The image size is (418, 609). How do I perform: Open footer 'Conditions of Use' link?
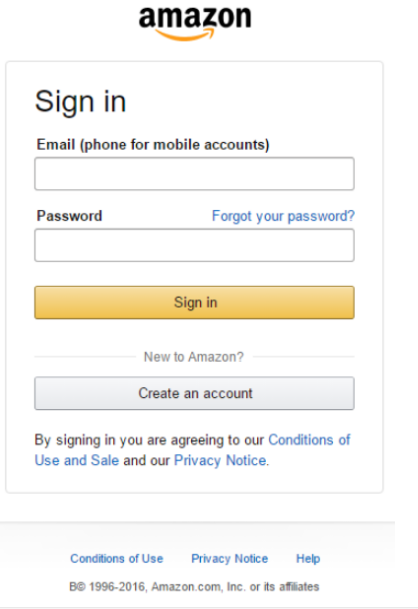coord(117,559)
